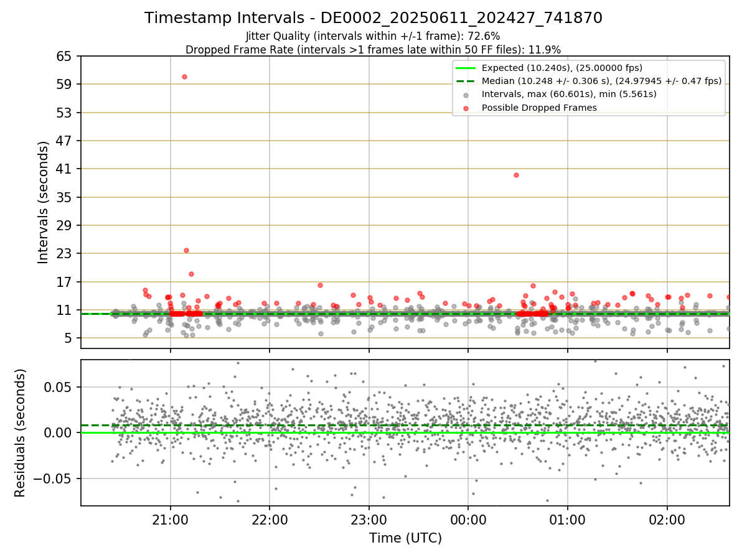Click the y-axis tick label 29
The height and width of the screenshot is (560, 747).
coord(65,225)
